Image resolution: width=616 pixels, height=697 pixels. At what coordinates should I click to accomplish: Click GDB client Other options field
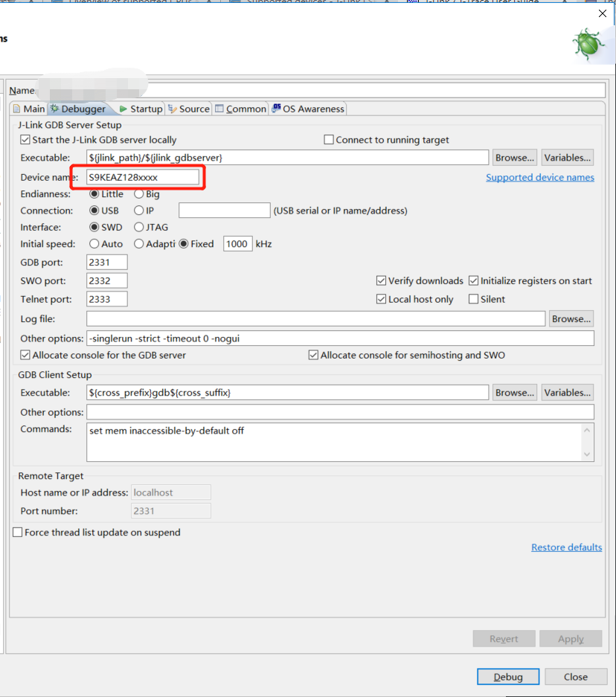(x=340, y=412)
